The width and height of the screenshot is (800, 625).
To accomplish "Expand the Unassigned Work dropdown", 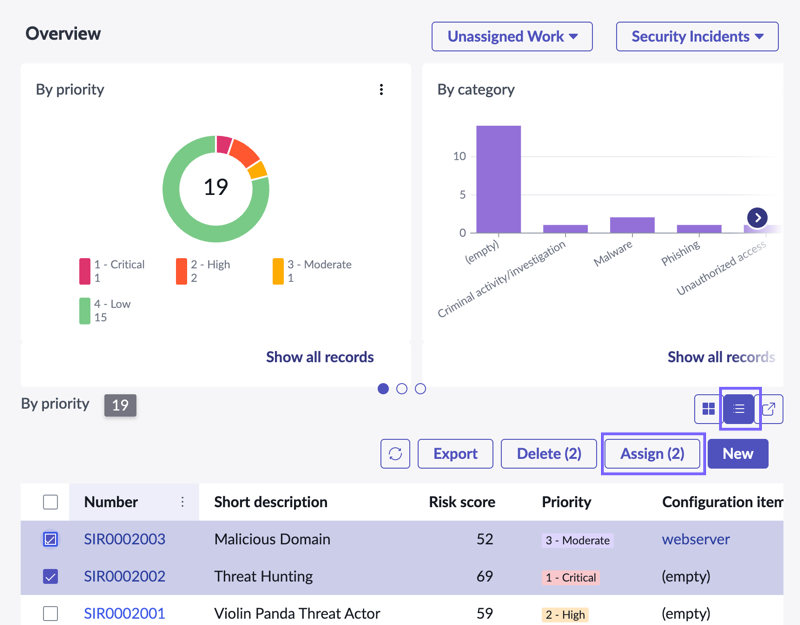I will point(512,36).
